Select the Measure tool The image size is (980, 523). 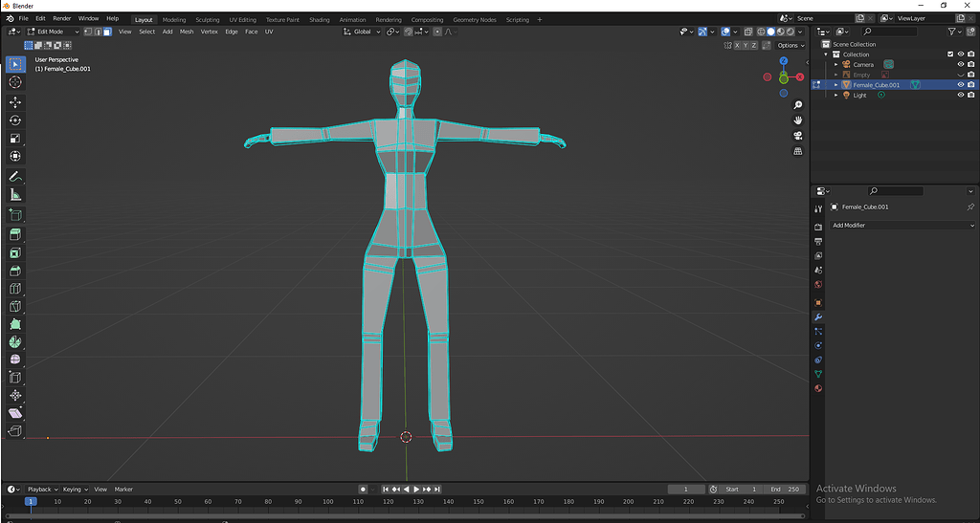coord(15,195)
